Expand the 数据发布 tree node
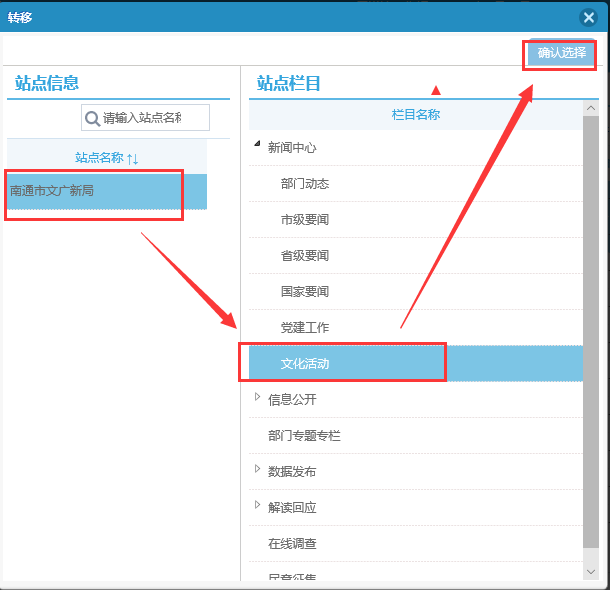This screenshot has height=590, width=610. click(x=257, y=468)
